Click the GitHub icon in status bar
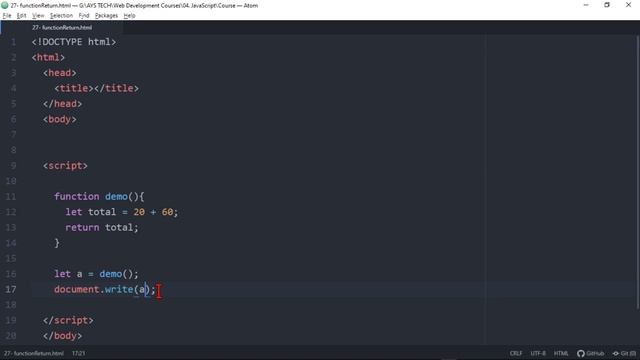 590,353
